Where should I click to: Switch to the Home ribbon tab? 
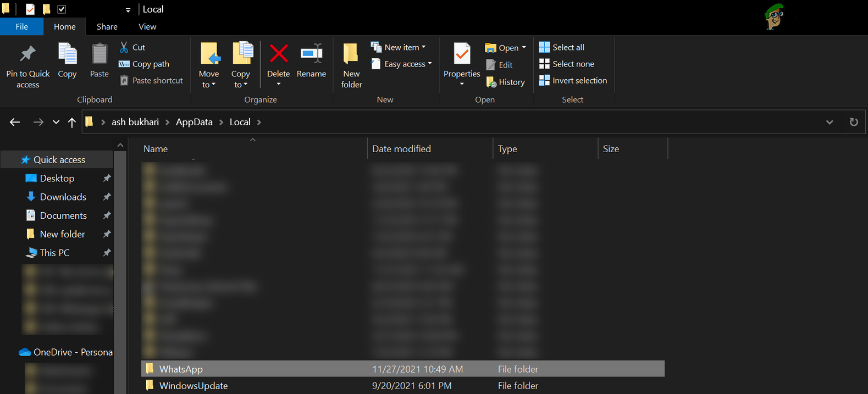click(x=65, y=26)
